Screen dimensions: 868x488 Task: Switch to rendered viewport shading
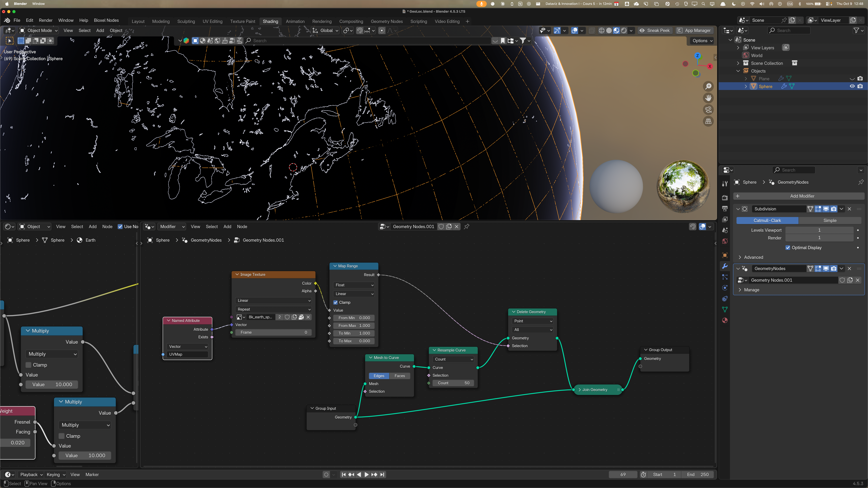click(x=624, y=31)
